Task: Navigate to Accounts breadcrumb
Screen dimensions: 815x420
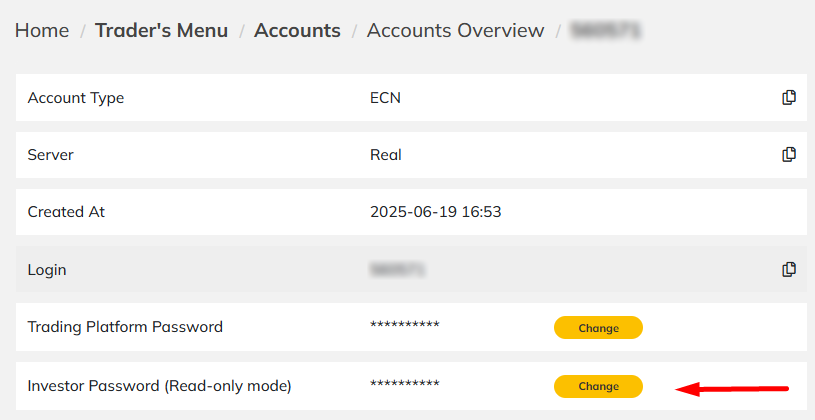Action: tap(297, 30)
